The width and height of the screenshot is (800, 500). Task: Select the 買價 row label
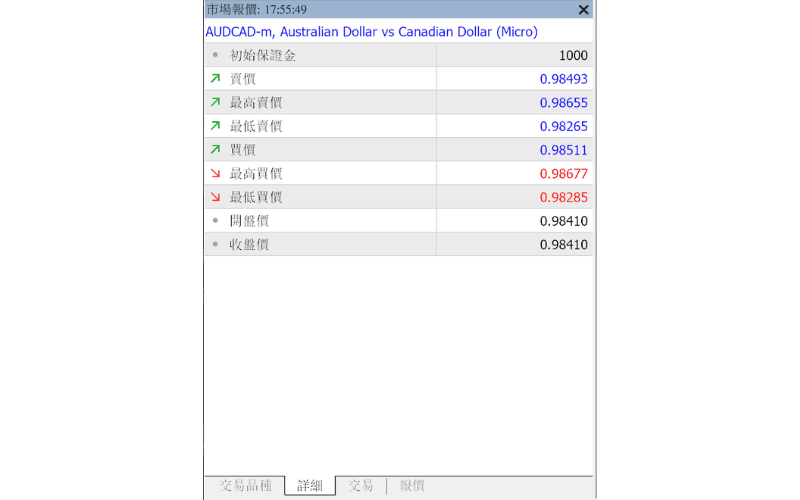pos(242,150)
